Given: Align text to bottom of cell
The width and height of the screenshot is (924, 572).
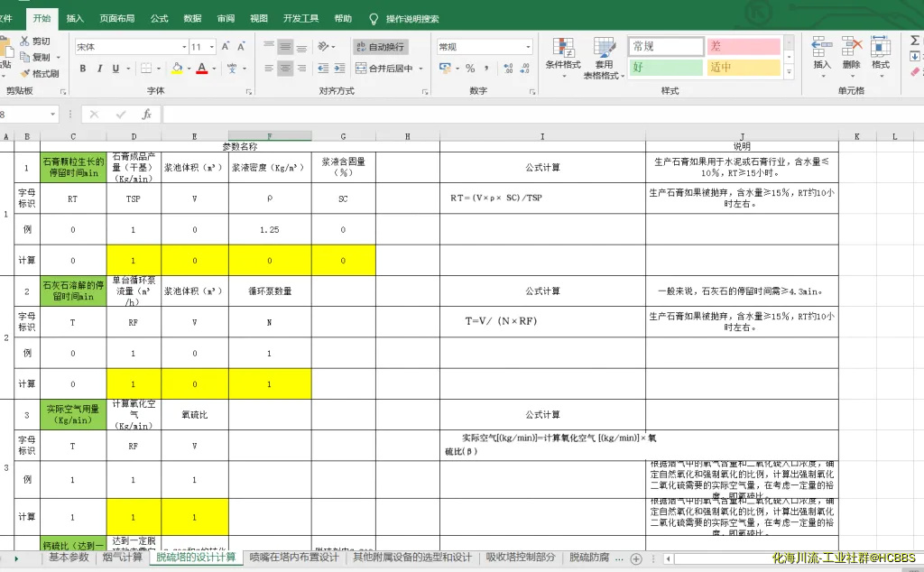Looking at the screenshot, I should (x=301, y=47).
